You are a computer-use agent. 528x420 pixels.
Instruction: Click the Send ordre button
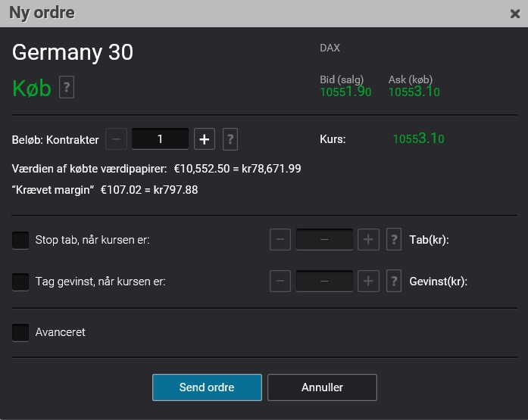point(207,387)
